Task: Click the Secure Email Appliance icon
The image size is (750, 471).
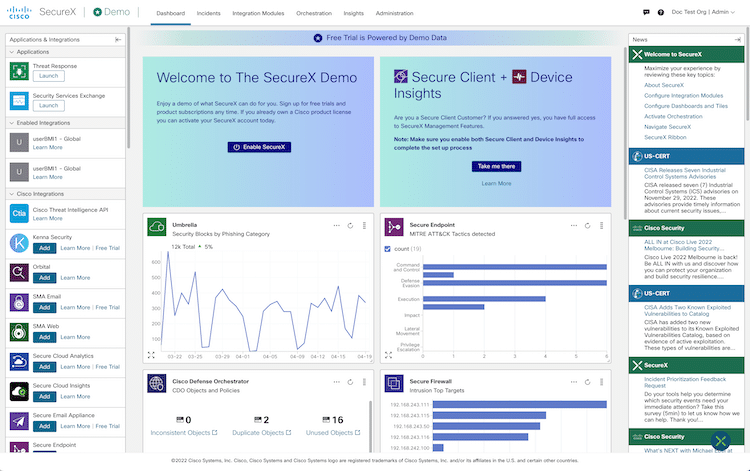Action: click(x=19, y=421)
